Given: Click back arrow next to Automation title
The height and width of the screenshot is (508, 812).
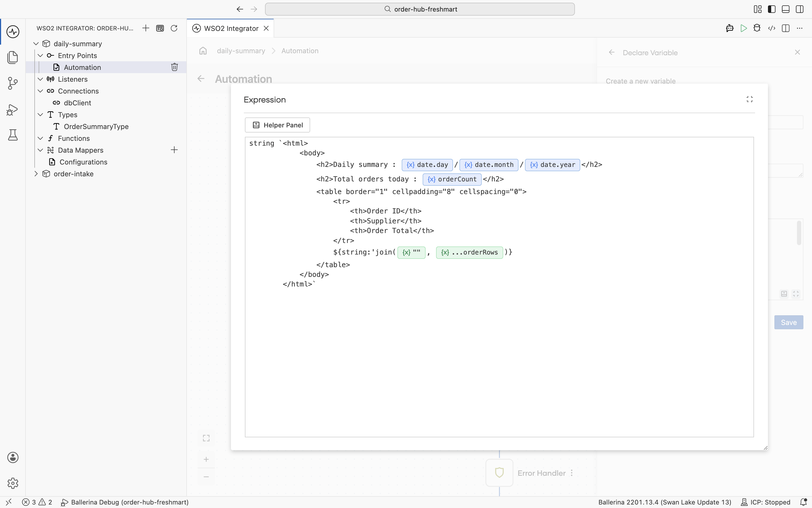Looking at the screenshot, I should tap(201, 78).
